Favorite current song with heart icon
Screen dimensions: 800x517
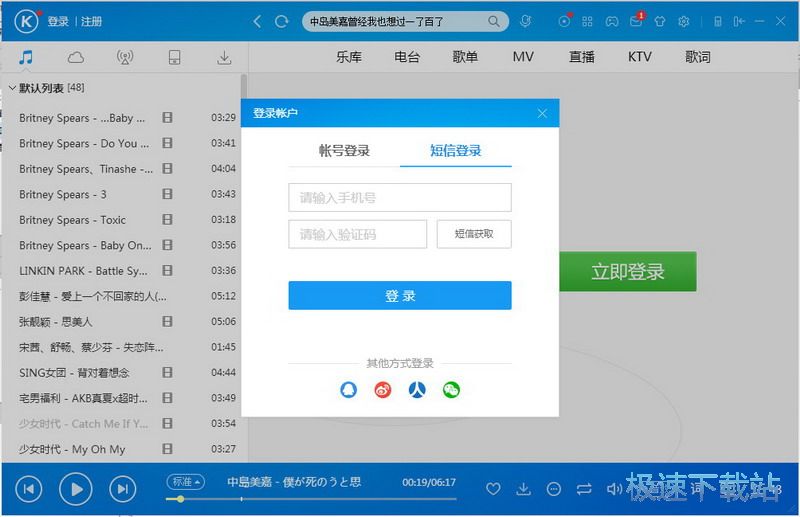pyautogui.click(x=493, y=489)
